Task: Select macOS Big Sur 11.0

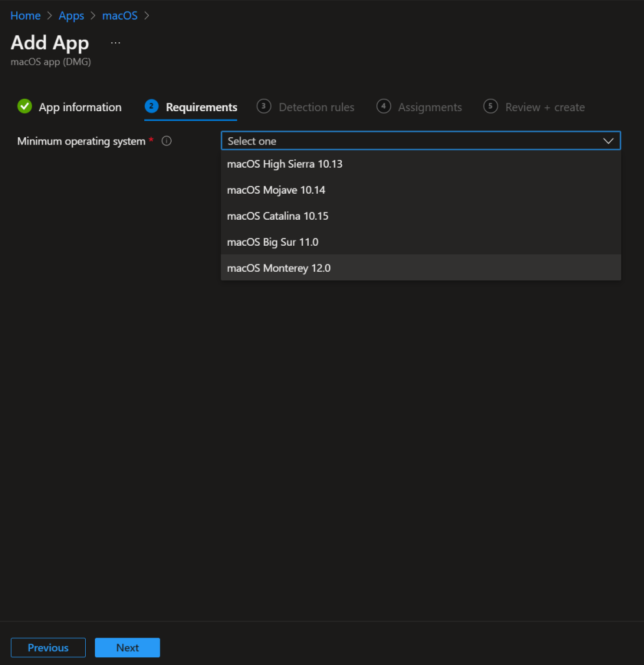Action: point(420,242)
